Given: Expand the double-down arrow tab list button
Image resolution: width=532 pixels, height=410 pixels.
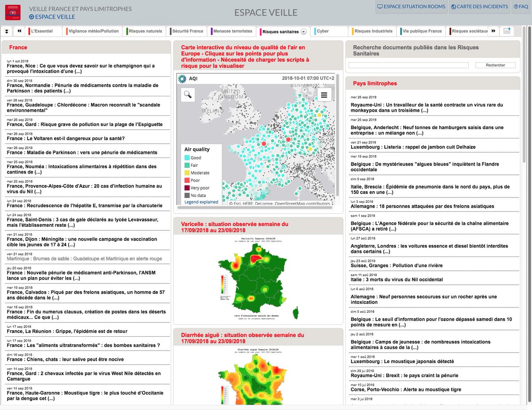Looking at the screenshot, I should (x=7, y=32).
